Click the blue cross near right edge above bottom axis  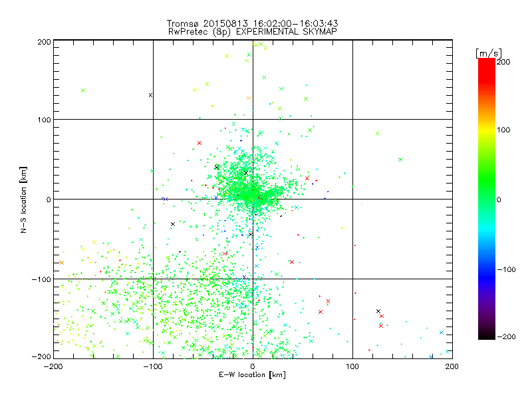(442, 332)
